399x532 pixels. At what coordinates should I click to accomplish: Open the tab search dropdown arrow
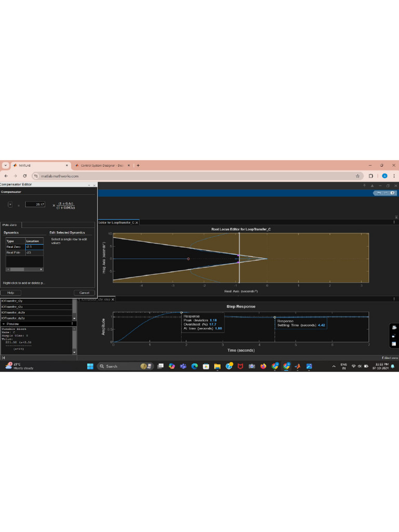click(5, 165)
